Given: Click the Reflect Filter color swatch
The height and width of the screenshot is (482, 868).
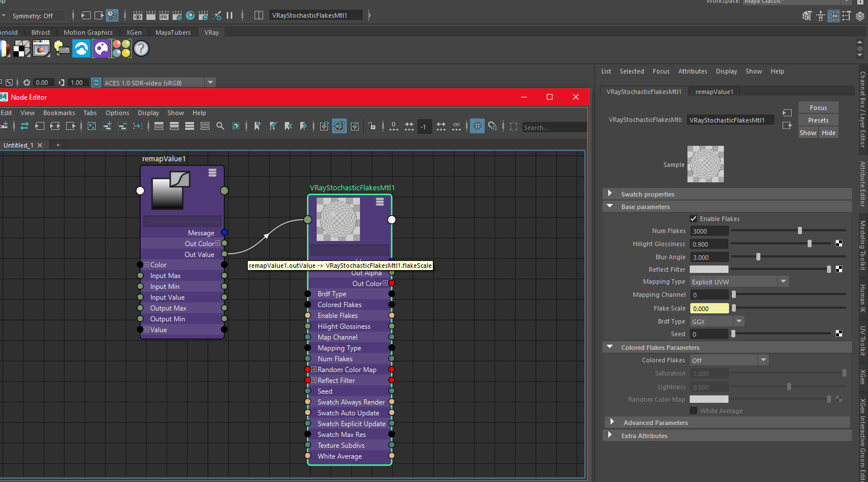Looking at the screenshot, I should click(x=709, y=269).
